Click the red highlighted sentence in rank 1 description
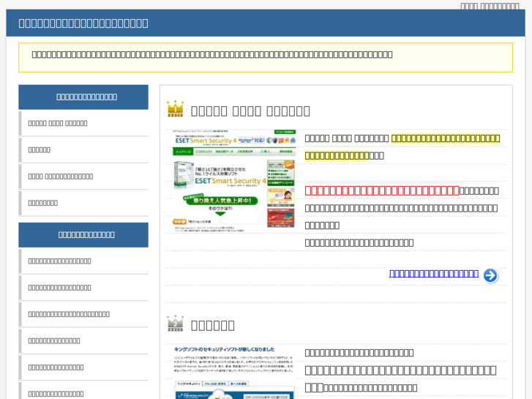 [382, 190]
